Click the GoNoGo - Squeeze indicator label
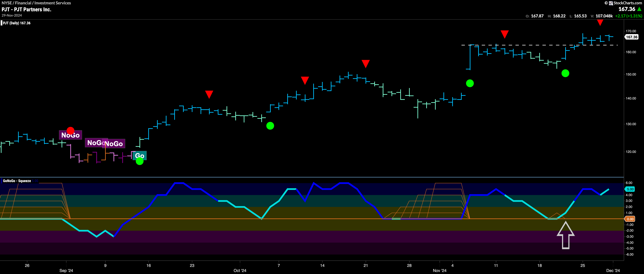The image size is (644, 274). [x=17, y=181]
